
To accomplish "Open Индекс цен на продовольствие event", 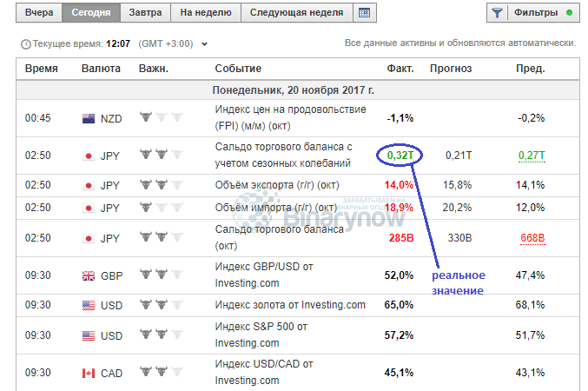I will 290,117.
